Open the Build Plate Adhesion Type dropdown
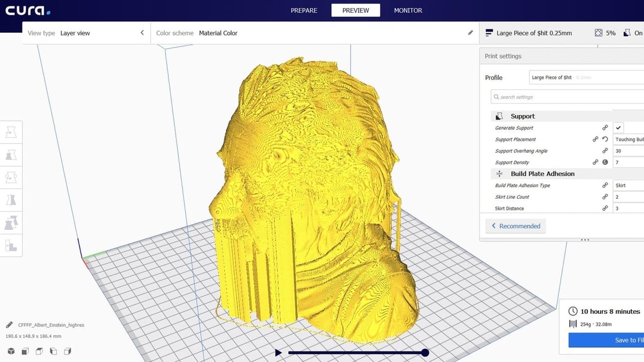This screenshot has width=644, height=362. [628, 185]
